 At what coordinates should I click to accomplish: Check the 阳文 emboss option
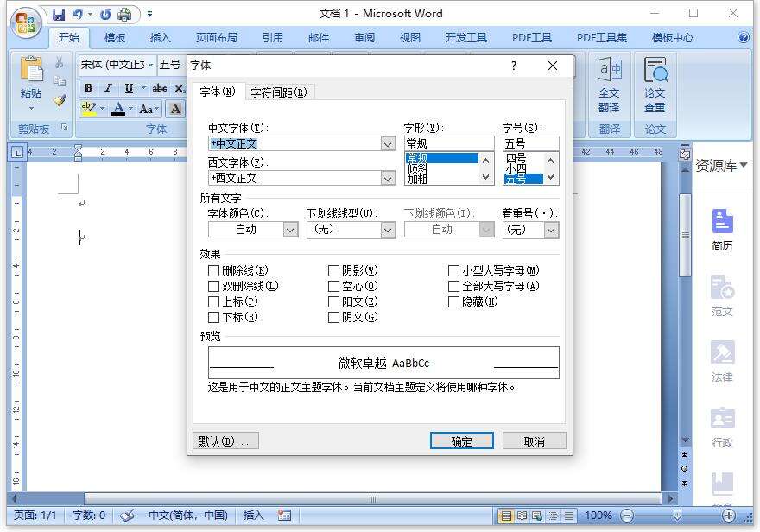(x=333, y=301)
